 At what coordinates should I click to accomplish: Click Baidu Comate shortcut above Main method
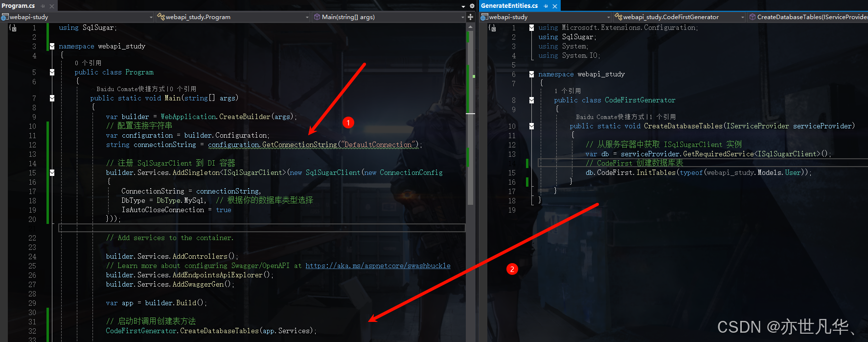pos(131,89)
